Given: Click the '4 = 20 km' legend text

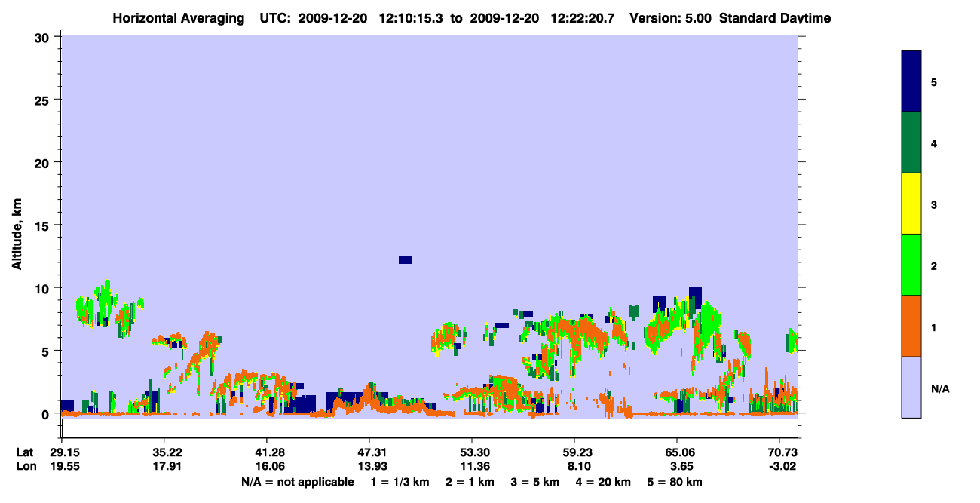Looking at the screenshot, I should click(603, 482).
